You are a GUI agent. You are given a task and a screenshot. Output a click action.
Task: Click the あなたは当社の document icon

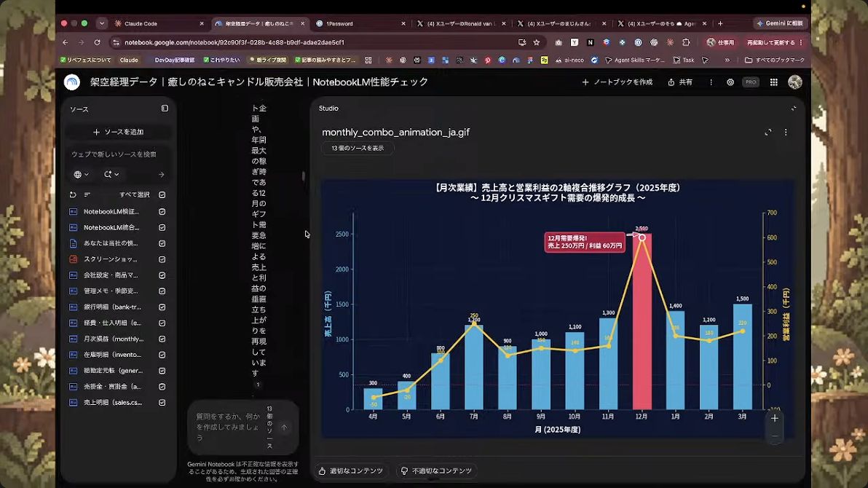[x=73, y=244]
